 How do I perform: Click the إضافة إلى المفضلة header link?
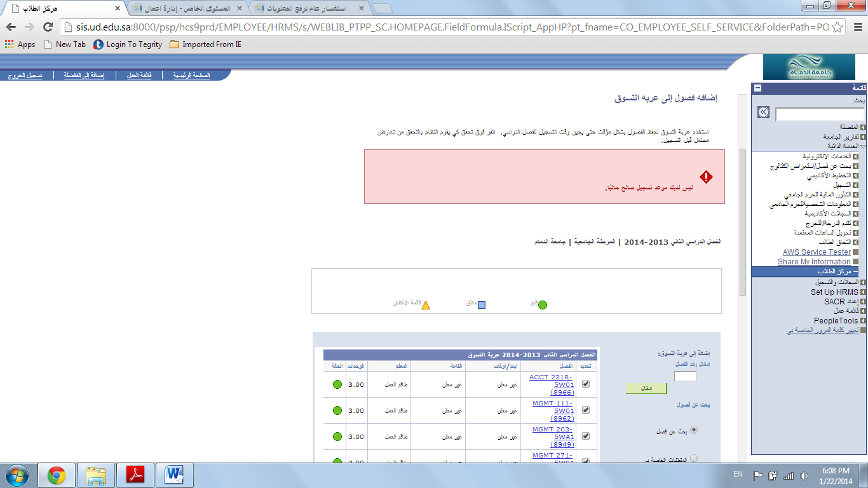(x=84, y=75)
